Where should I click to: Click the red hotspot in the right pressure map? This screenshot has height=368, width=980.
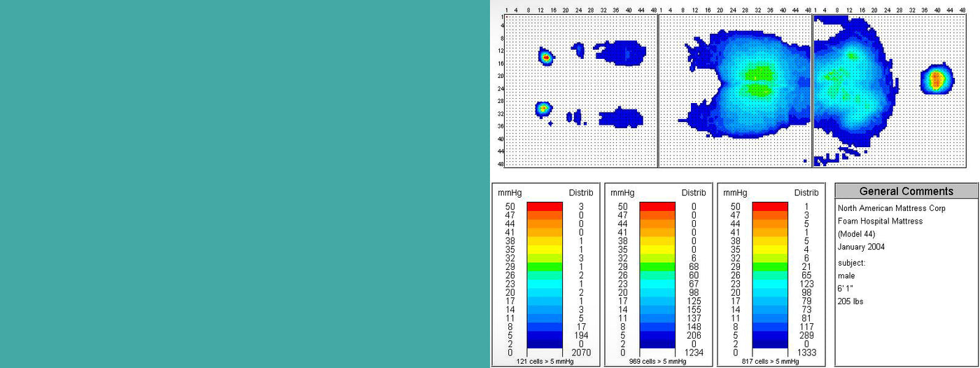937,79
